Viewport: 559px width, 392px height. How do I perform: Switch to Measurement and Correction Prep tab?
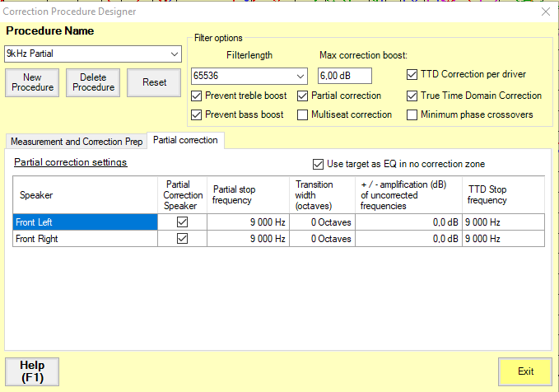pyautogui.click(x=76, y=142)
